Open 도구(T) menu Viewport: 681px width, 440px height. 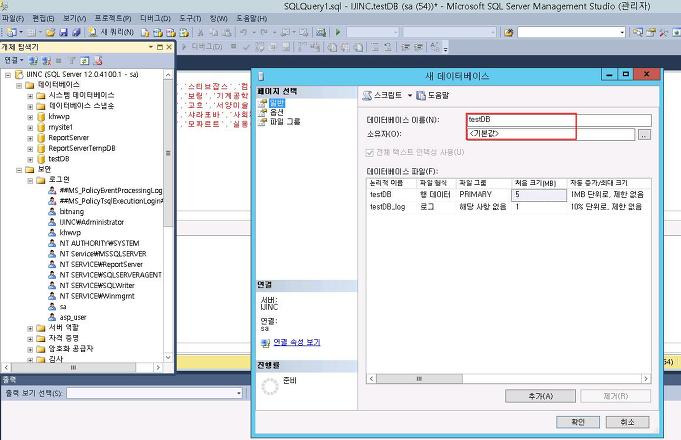pyautogui.click(x=190, y=19)
